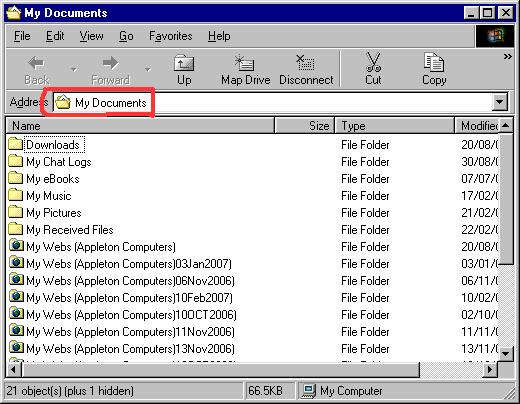Maximize the My Documents window
520x404 pixels.
point(487,13)
